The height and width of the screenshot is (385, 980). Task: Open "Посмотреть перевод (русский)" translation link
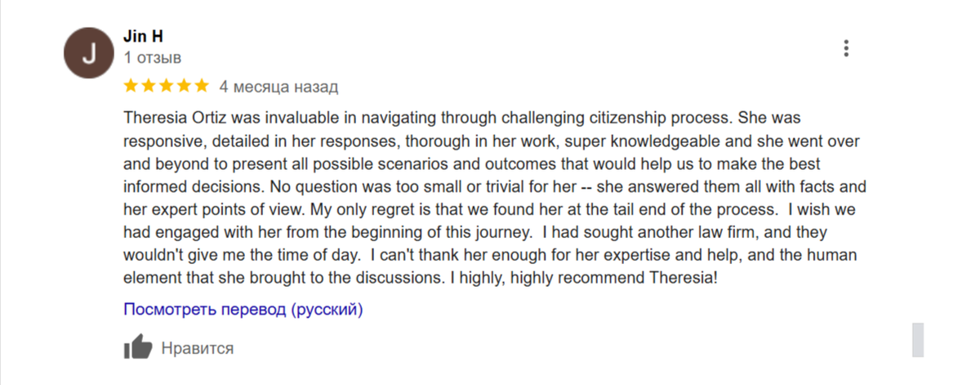[x=243, y=310]
